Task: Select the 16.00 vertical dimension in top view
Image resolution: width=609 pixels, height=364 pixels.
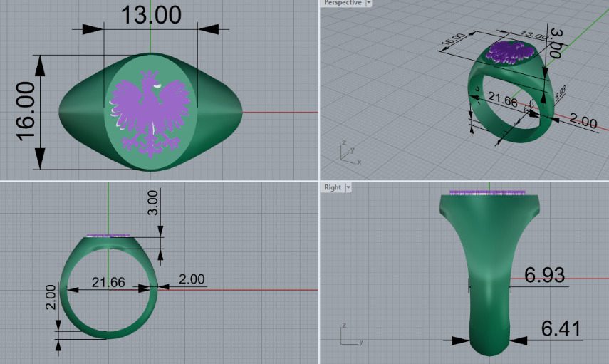Action: point(26,111)
